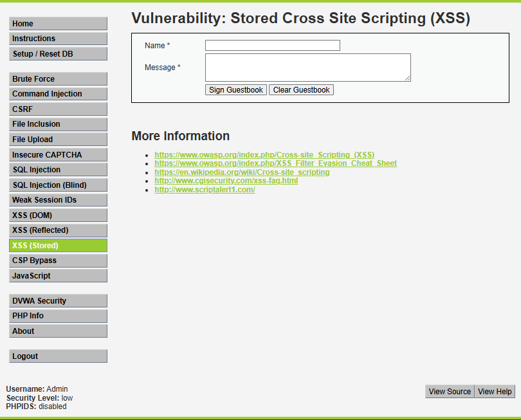Click the Name input field
The width and height of the screenshot is (521, 420).
click(x=272, y=46)
